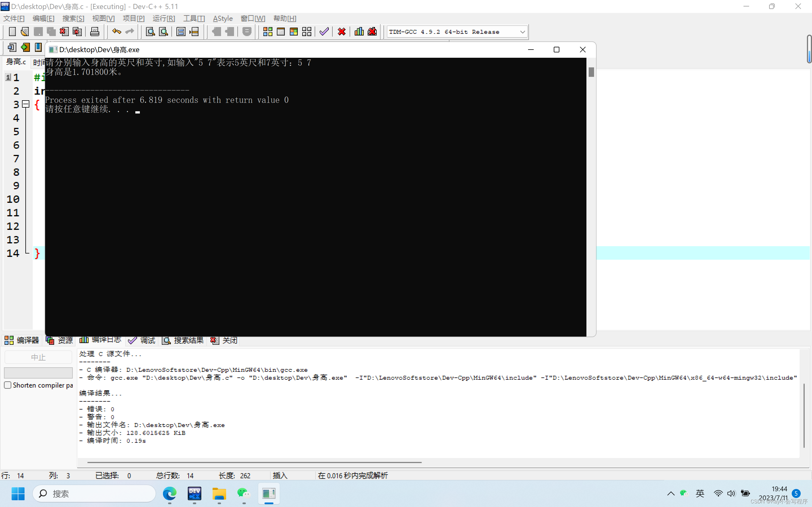Open the 运行[R] menu
812x507 pixels.
coord(164,18)
